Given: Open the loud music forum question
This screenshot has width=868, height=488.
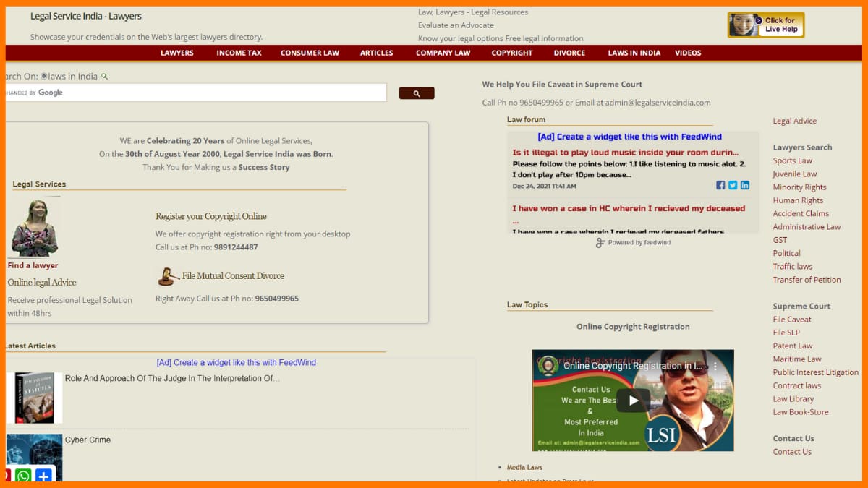Looking at the screenshot, I should (x=625, y=153).
